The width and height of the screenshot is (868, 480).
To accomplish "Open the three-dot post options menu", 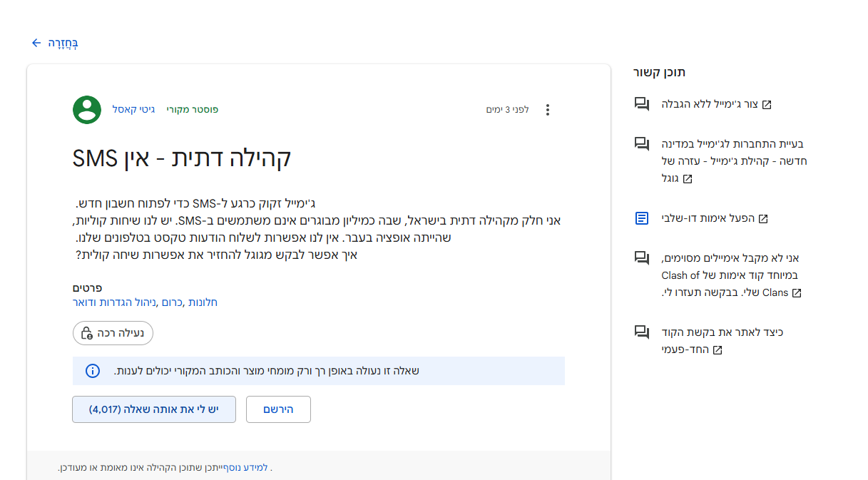I will [x=548, y=110].
